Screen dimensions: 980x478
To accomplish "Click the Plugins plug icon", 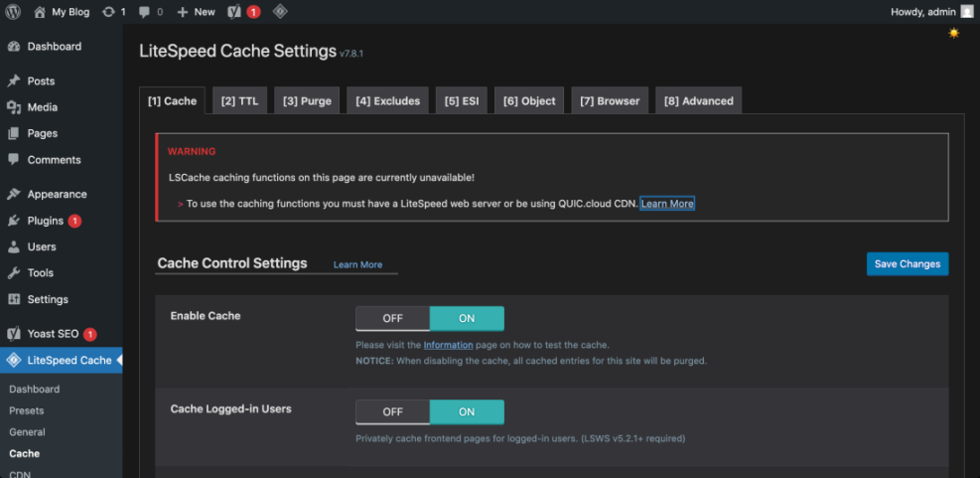I will (x=14, y=221).
